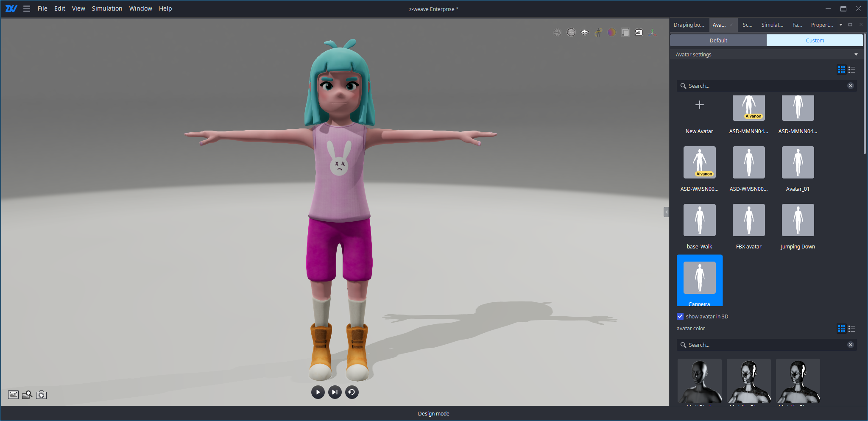Screen dimensions: 868x421
Task: Uncheck the show avatar in 3D checkbox
Action: [680, 316]
